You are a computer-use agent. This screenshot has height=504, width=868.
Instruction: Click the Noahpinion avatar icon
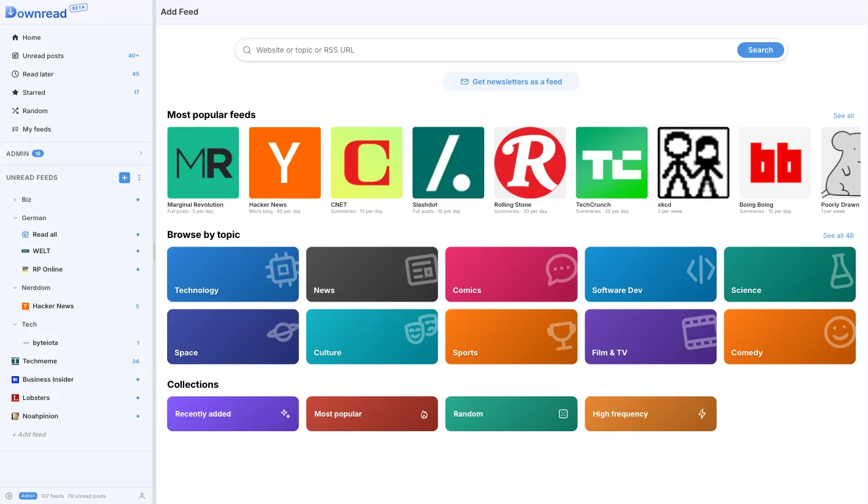[x=15, y=416]
